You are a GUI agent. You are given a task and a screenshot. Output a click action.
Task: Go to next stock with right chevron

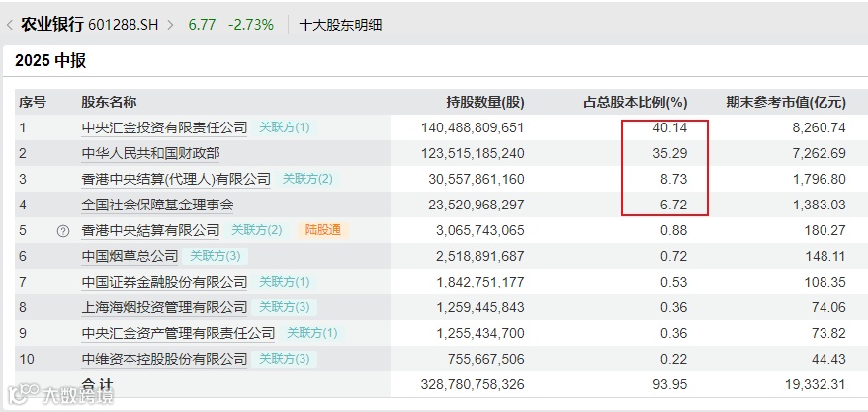pos(170,25)
